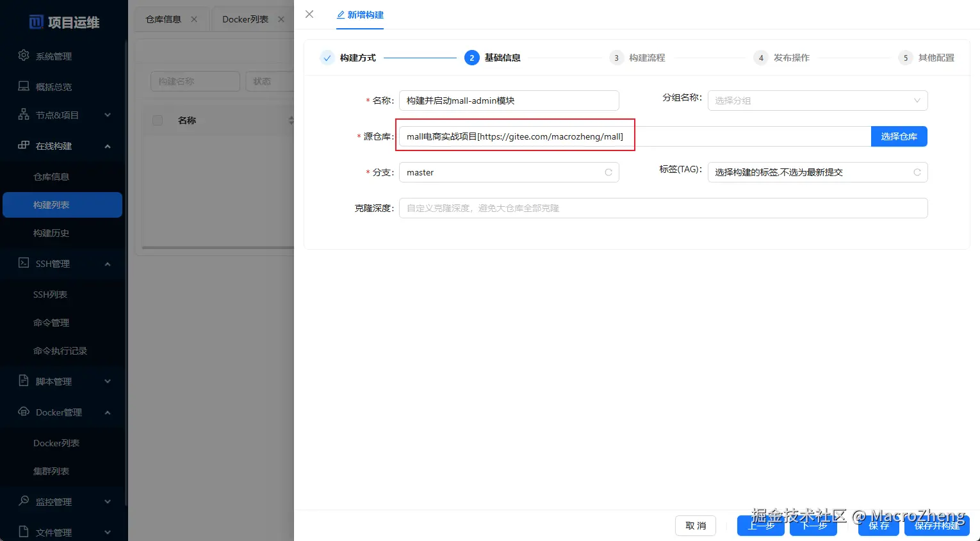Click the 项目运维 logo icon

point(37,22)
